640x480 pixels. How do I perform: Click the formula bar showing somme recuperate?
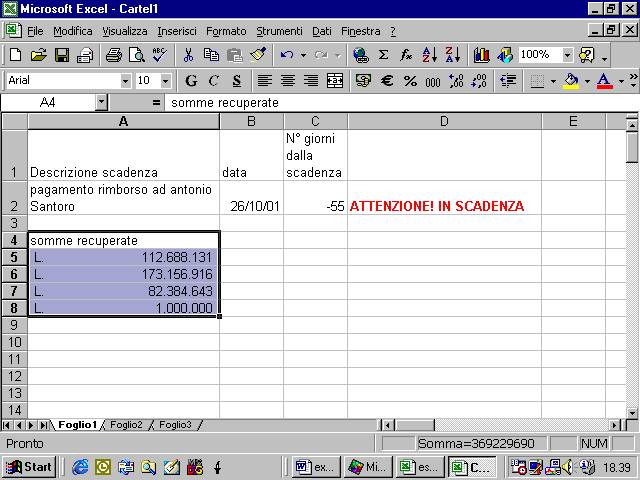tap(402, 102)
